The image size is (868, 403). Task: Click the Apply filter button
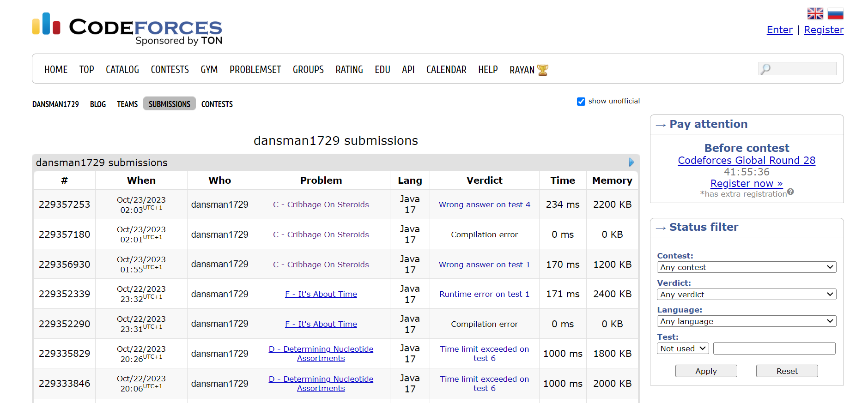coord(706,371)
